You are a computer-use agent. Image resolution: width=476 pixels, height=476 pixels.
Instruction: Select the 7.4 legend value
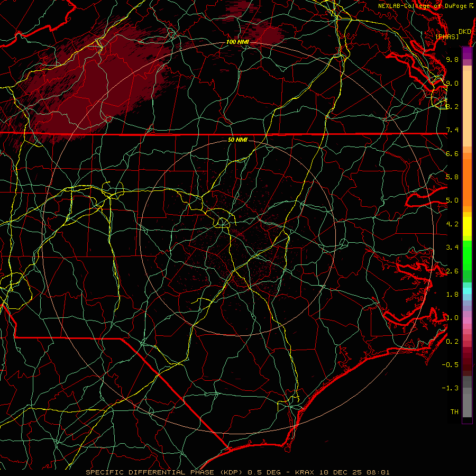pyautogui.click(x=452, y=130)
